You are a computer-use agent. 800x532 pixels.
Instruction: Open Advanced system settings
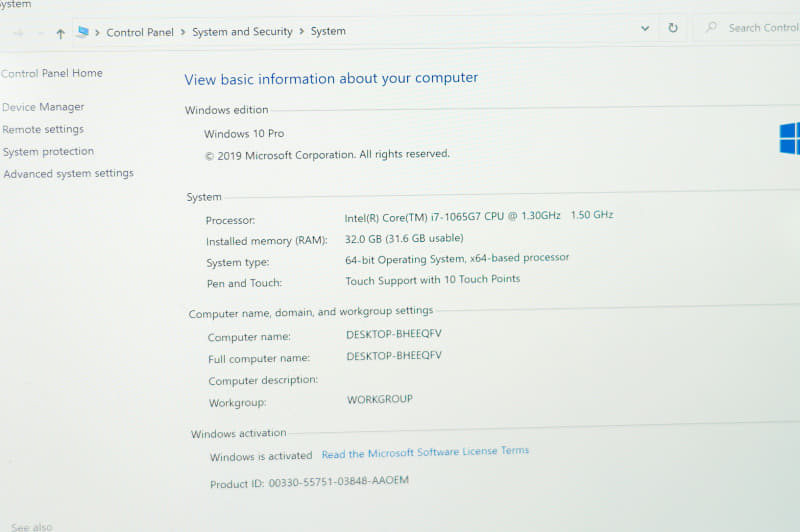tap(68, 173)
